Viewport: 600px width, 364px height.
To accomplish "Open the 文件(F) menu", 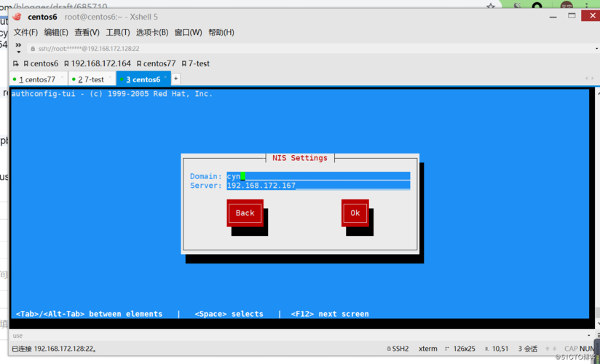I will point(25,33).
